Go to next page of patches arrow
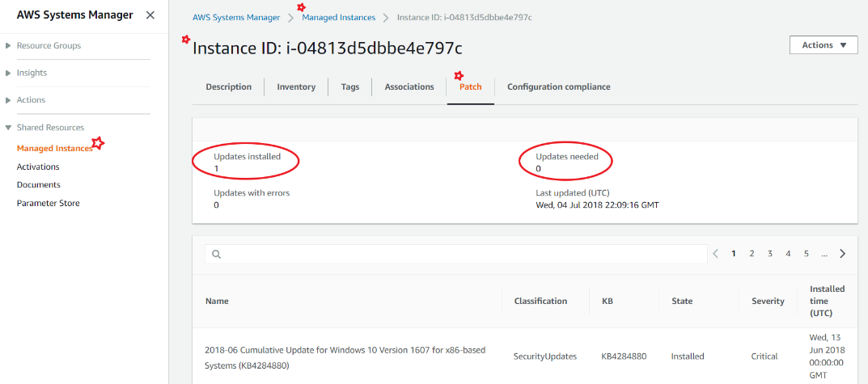 pyautogui.click(x=843, y=253)
